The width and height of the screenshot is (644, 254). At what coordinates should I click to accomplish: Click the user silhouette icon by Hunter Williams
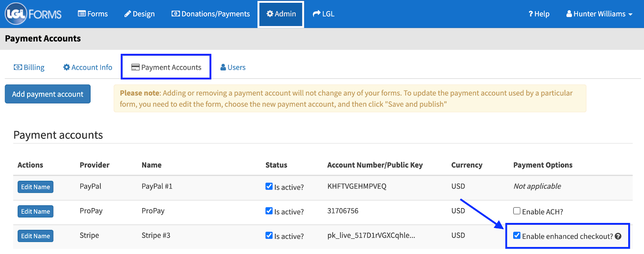coord(569,14)
